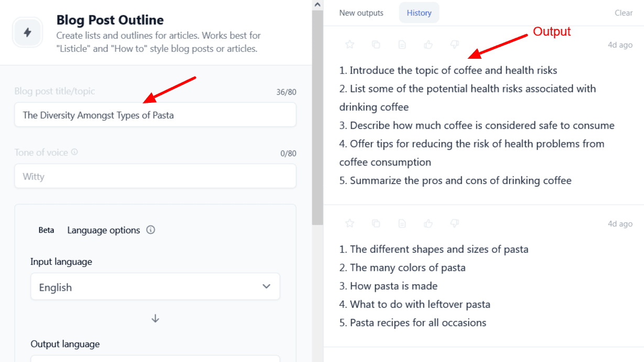Clear the output history

[624, 13]
